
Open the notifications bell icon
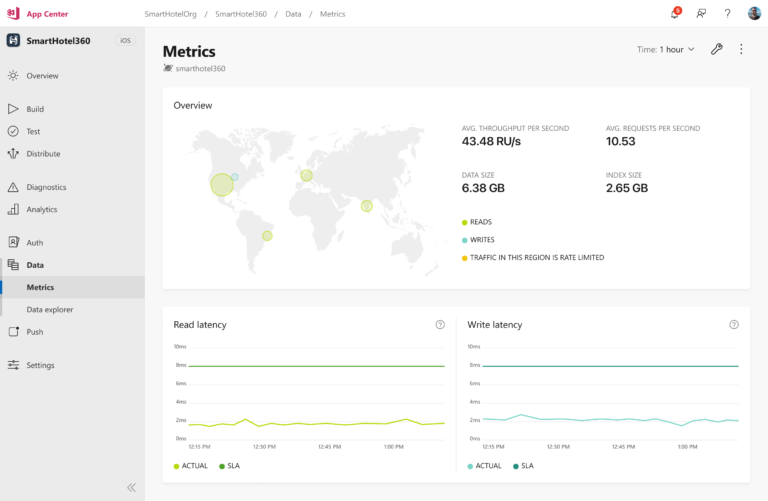675,13
